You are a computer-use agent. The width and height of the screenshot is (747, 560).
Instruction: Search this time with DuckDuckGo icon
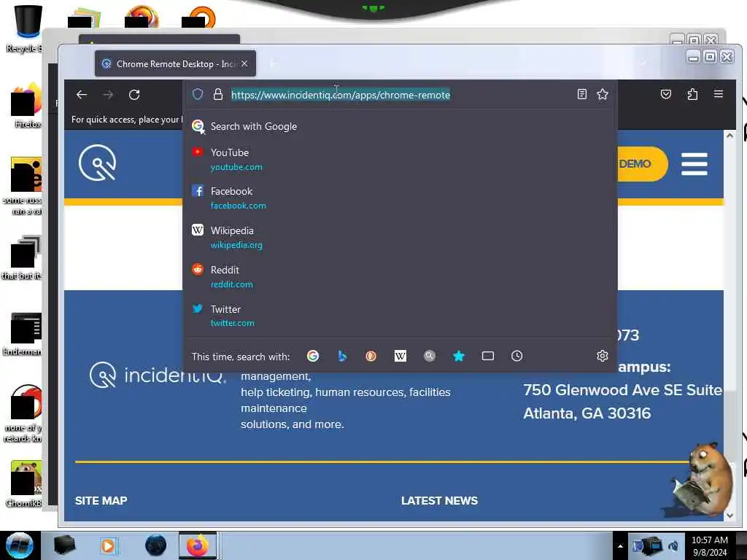point(371,356)
